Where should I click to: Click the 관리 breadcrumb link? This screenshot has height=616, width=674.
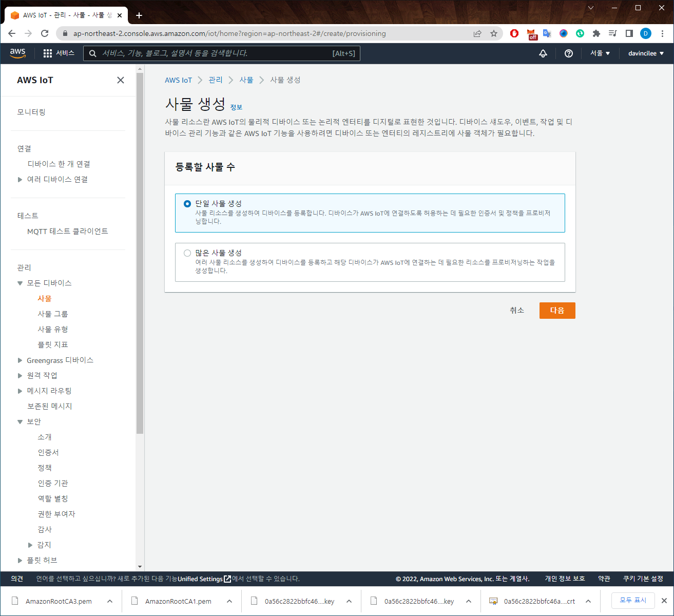pyautogui.click(x=216, y=80)
